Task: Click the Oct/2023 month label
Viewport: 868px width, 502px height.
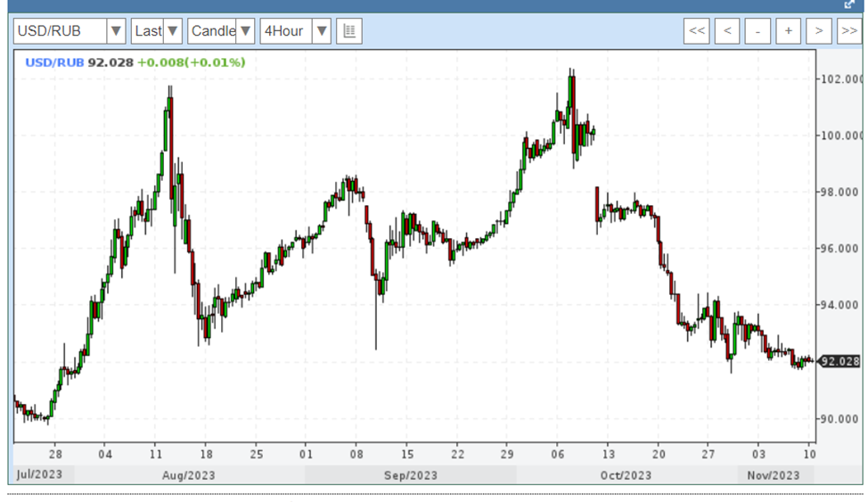Action: 626,475
